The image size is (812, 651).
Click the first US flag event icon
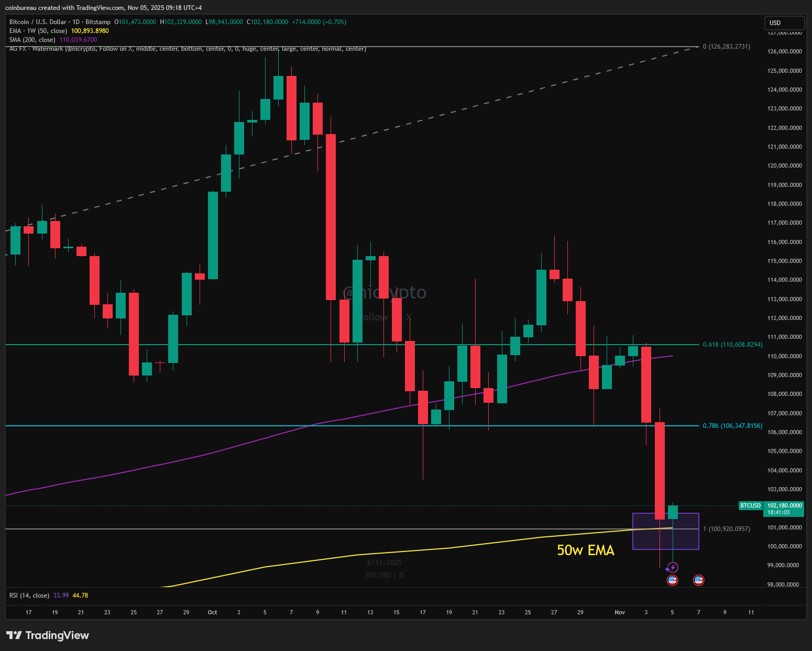672,580
